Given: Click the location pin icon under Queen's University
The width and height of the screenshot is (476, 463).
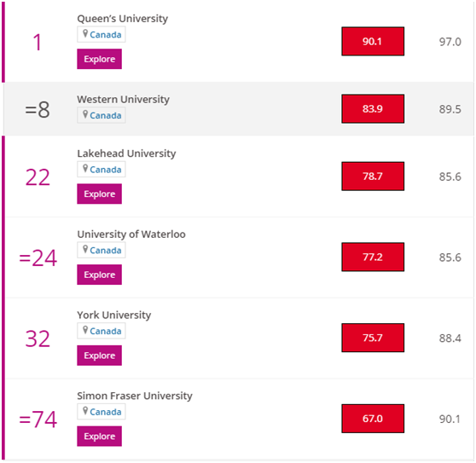Looking at the screenshot, I should click(85, 33).
